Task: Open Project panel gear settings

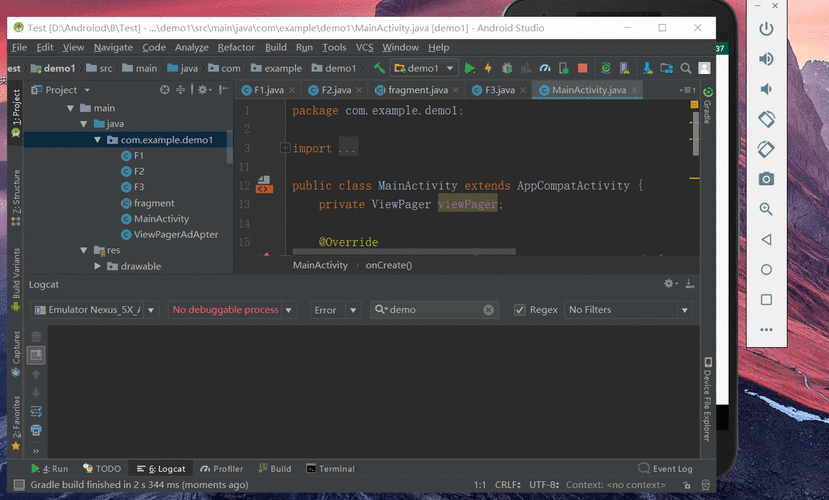Action: (204, 90)
